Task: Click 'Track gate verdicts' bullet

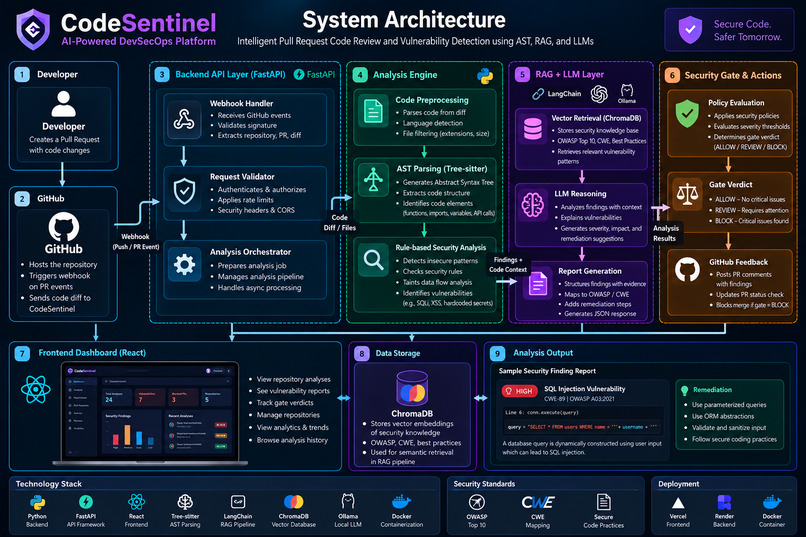Action: point(285,403)
